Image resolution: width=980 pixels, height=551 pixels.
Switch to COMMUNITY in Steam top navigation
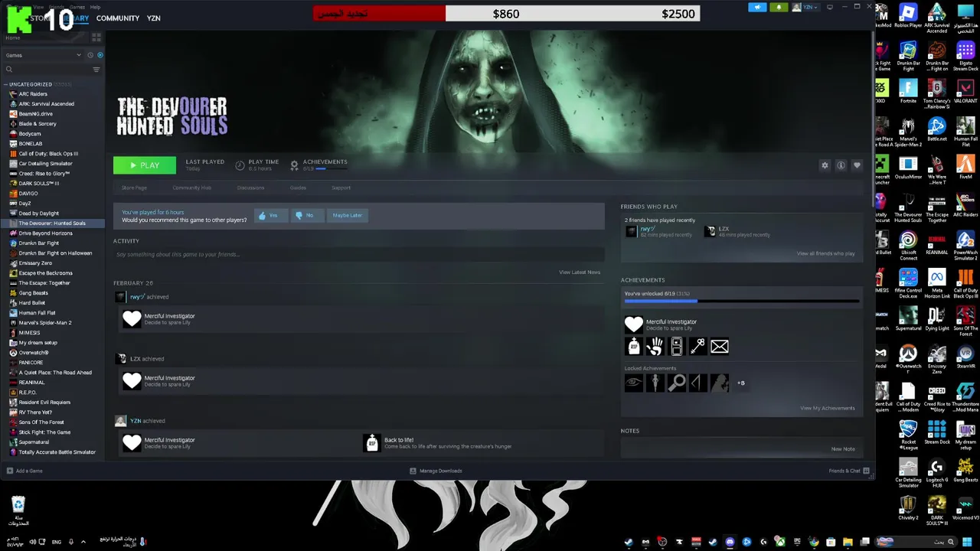tap(118, 18)
